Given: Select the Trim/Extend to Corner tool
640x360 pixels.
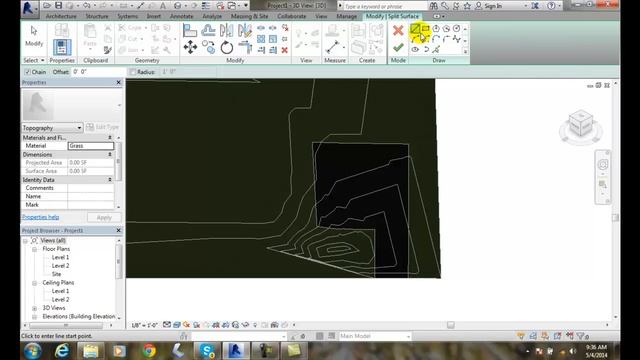Looking at the screenshot, I should 245,47.
